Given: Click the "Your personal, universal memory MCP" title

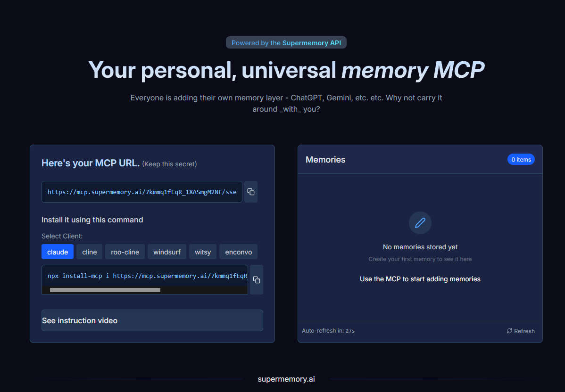Looking at the screenshot, I should click(x=286, y=70).
